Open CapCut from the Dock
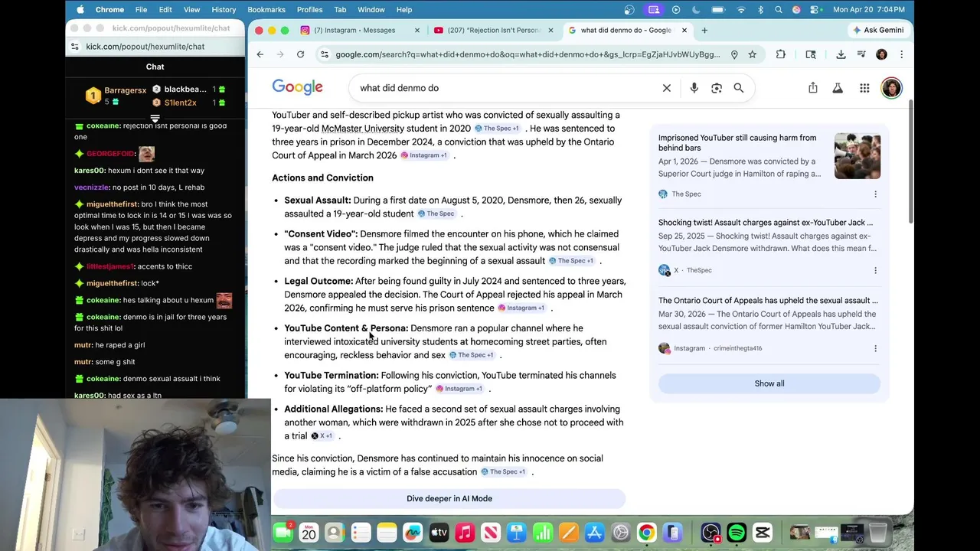The width and height of the screenshot is (980, 551). tap(763, 532)
